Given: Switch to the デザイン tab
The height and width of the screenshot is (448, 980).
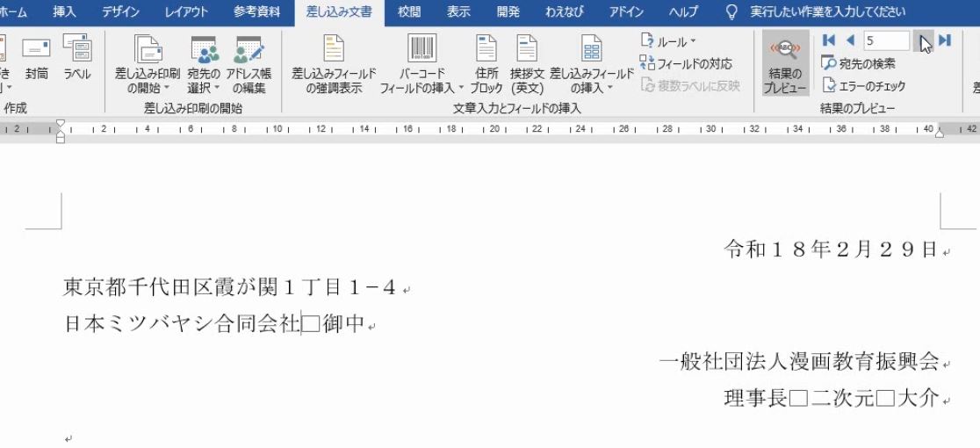Looking at the screenshot, I should pos(121,12).
